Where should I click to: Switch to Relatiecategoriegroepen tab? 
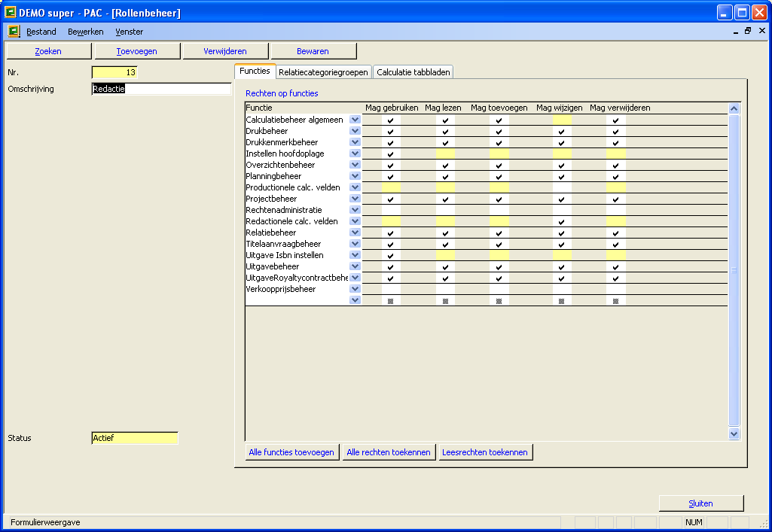tap(323, 72)
